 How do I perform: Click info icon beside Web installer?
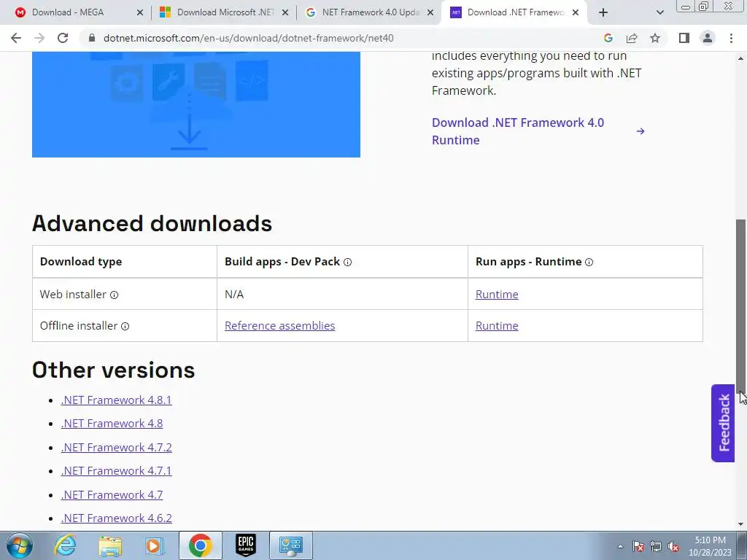[x=115, y=295]
